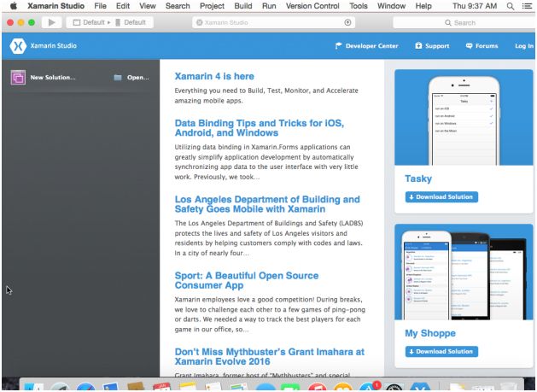This screenshot has width=537, height=392.
Task: Click the My Shoppe devices preview thumbnail
Action: pyautogui.click(x=464, y=272)
